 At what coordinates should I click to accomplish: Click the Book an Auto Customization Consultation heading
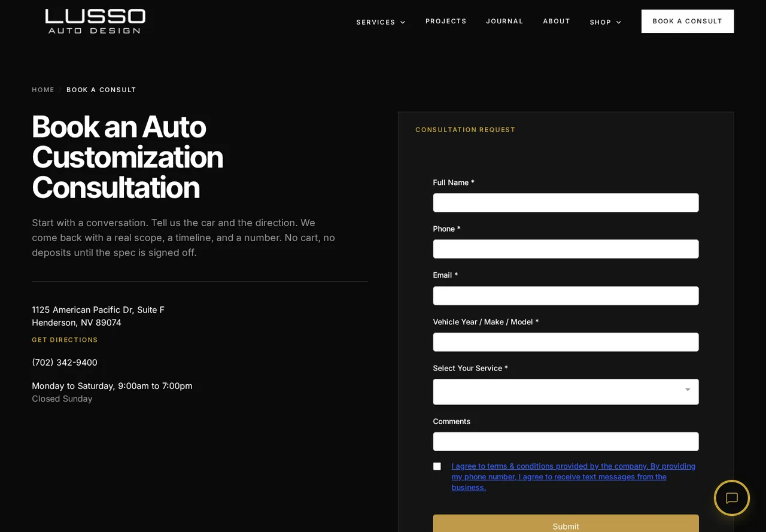[x=127, y=157]
